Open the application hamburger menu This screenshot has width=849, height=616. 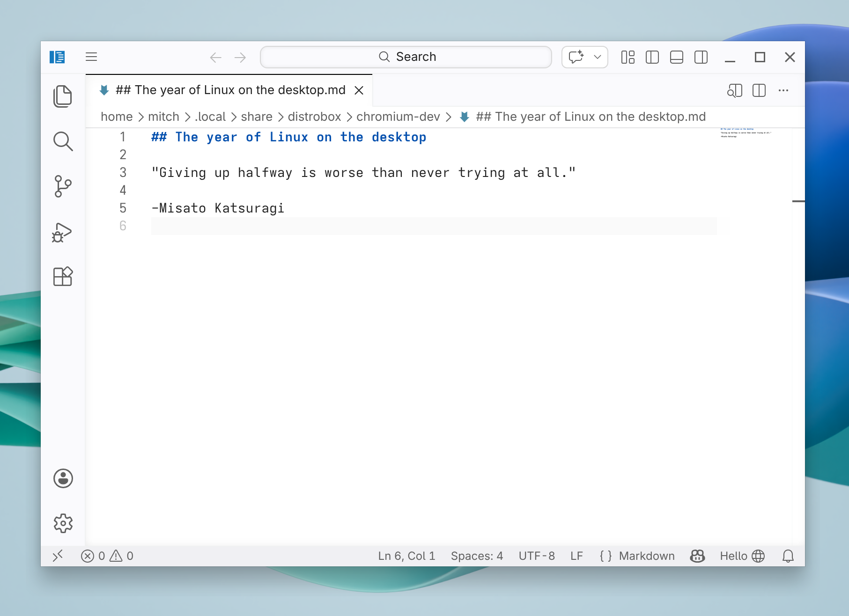click(x=91, y=57)
